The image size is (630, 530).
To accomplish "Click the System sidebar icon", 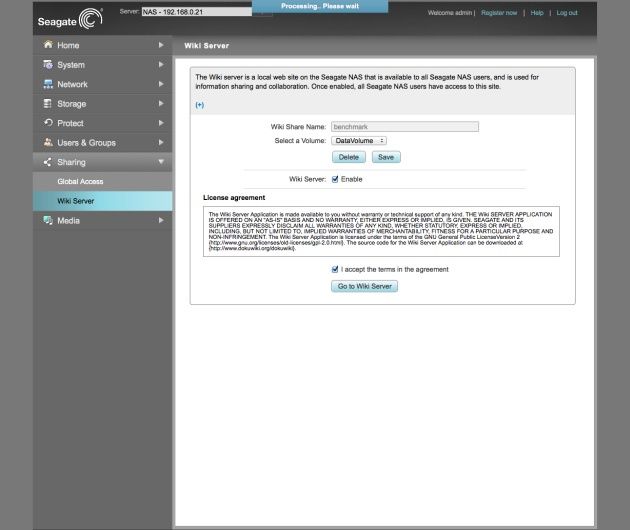I will 48,64.
